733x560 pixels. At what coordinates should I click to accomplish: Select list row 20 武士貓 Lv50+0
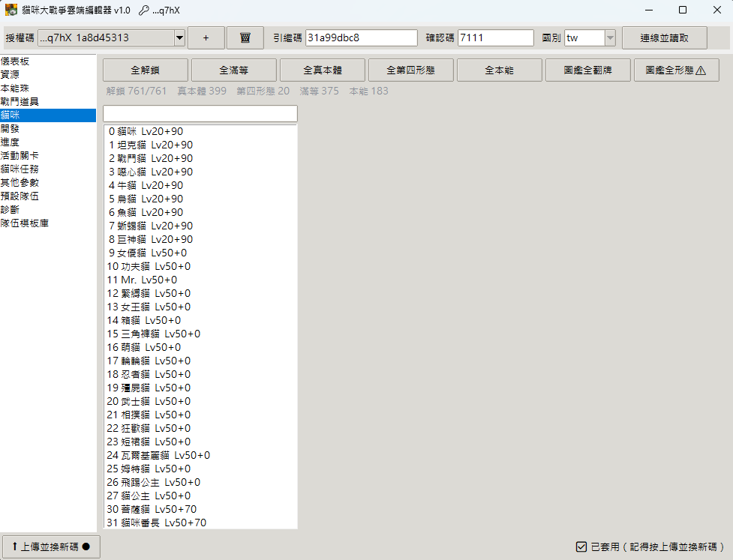tap(200, 402)
